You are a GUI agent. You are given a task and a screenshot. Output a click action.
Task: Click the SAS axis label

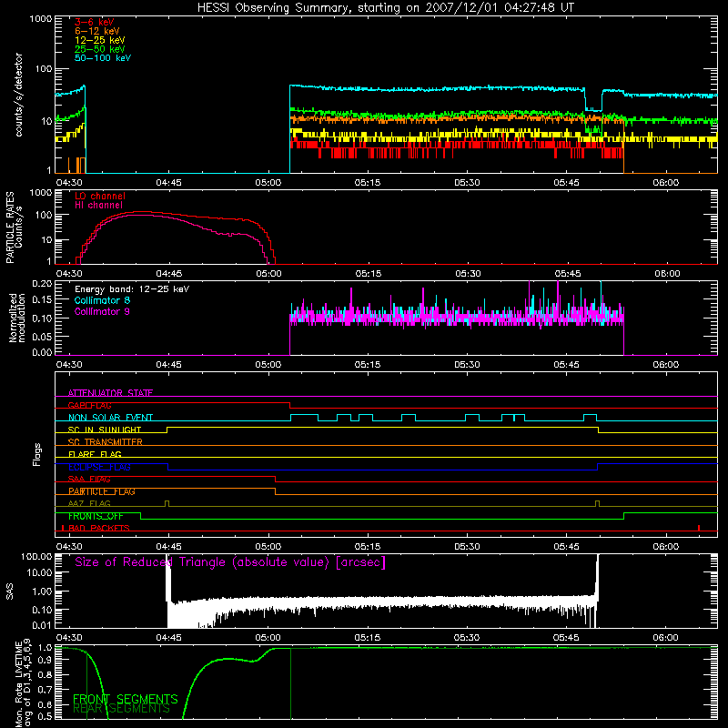9,591
